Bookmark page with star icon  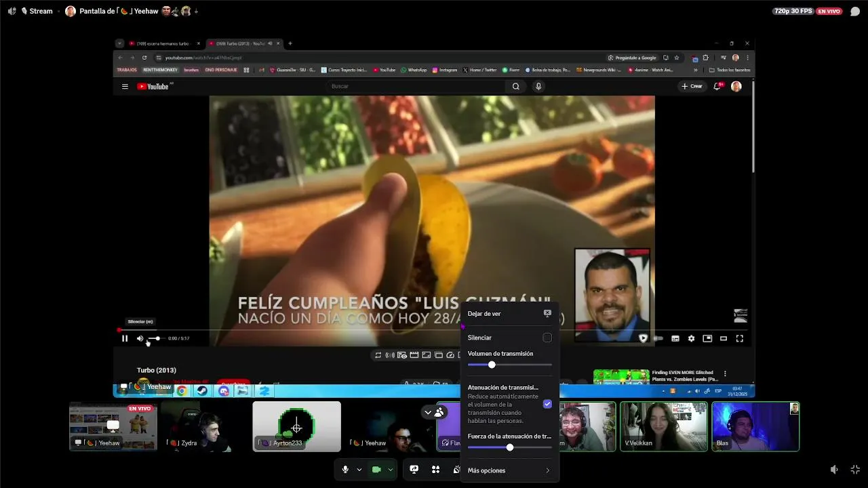click(677, 58)
